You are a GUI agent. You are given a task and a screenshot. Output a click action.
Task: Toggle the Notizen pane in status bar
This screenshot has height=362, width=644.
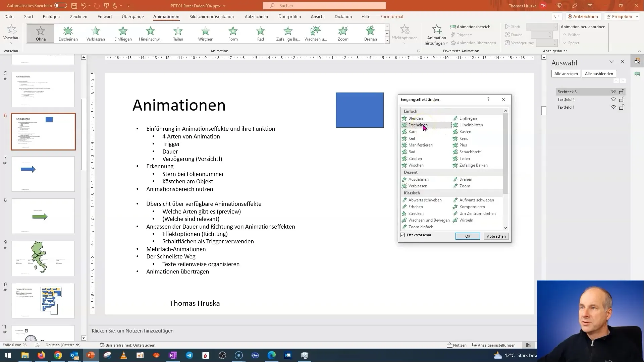click(457, 345)
